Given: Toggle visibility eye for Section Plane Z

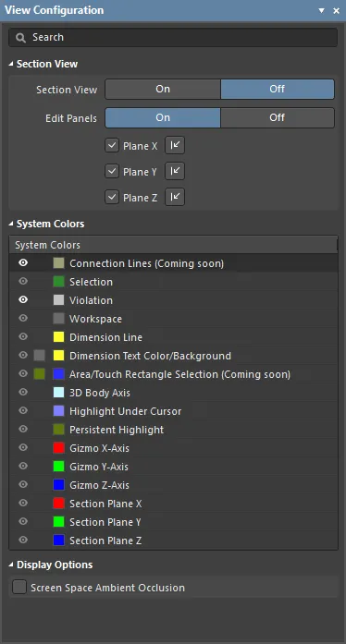Looking at the screenshot, I should pos(23,541).
